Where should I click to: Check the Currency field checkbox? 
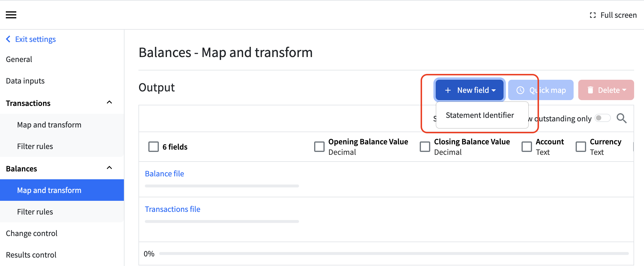point(581,147)
